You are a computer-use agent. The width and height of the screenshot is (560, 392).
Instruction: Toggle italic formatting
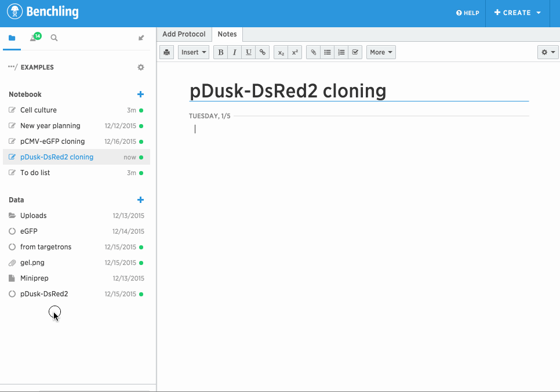(x=235, y=52)
